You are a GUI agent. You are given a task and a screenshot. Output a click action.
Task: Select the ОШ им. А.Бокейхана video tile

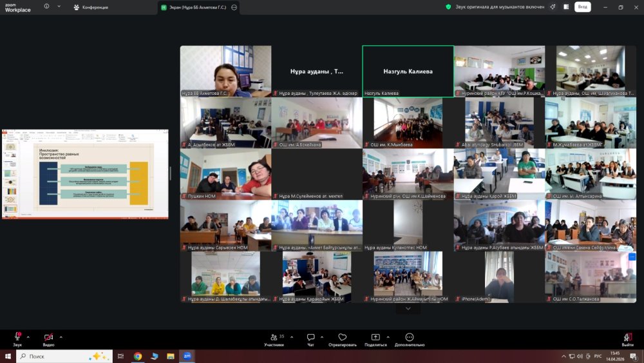click(x=317, y=123)
